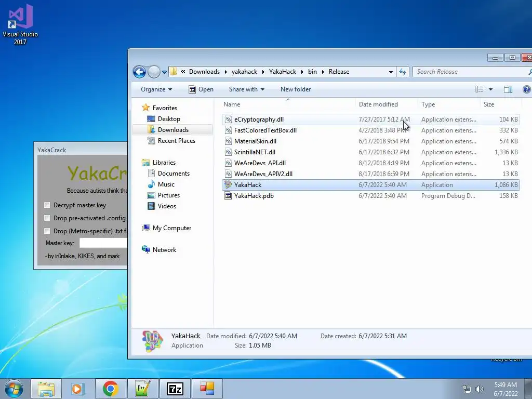Click the YakaHack application row icon

(229, 184)
